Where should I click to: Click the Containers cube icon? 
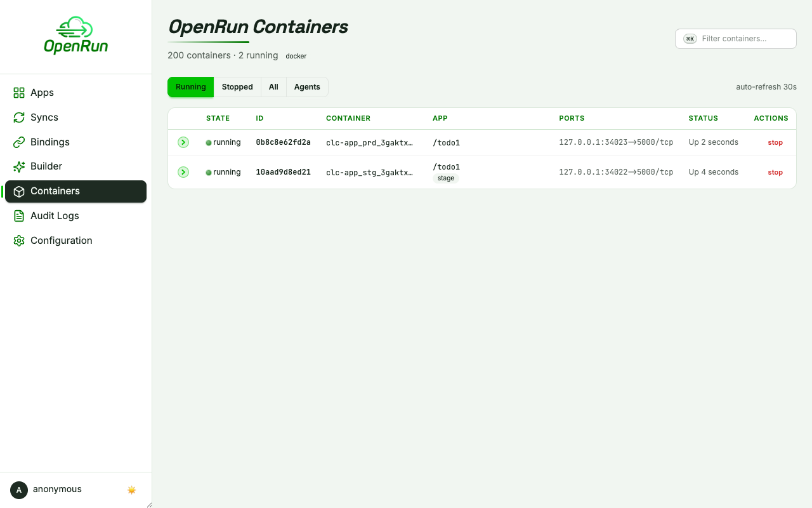pyautogui.click(x=19, y=191)
